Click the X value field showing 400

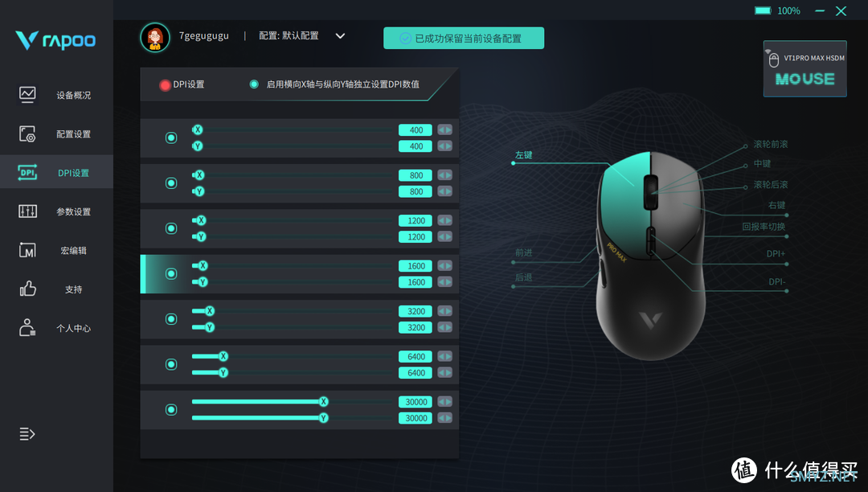point(416,130)
